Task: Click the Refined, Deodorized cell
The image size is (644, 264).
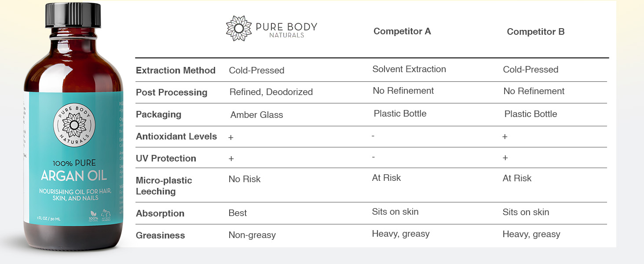Action: click(x=271, y=92)
